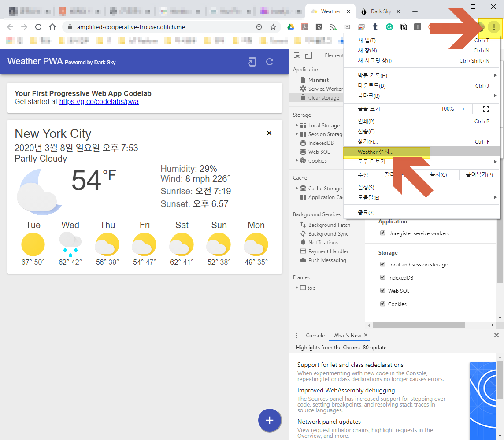Click the browser forward arrow
The height and width of the screenshot is (440, 504).
24,27
